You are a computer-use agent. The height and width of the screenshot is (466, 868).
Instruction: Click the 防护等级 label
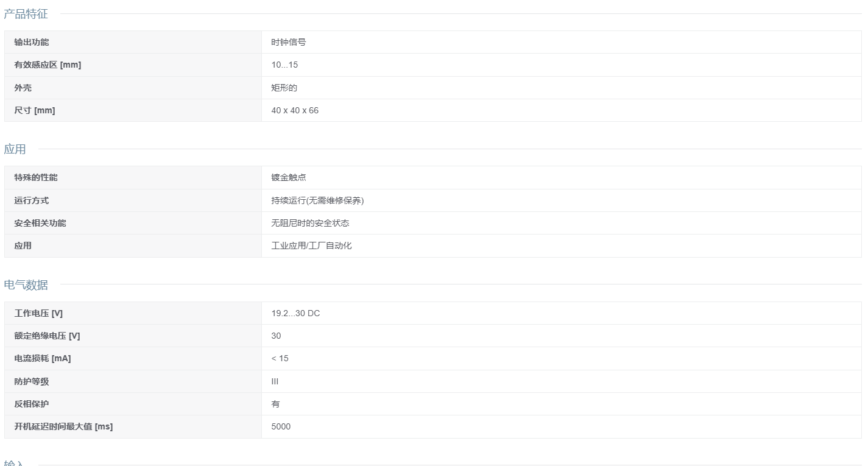[32, 381]
